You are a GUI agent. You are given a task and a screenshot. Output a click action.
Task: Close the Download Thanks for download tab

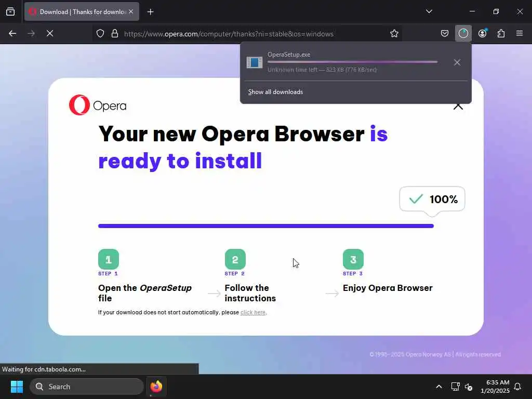point(131,12)
